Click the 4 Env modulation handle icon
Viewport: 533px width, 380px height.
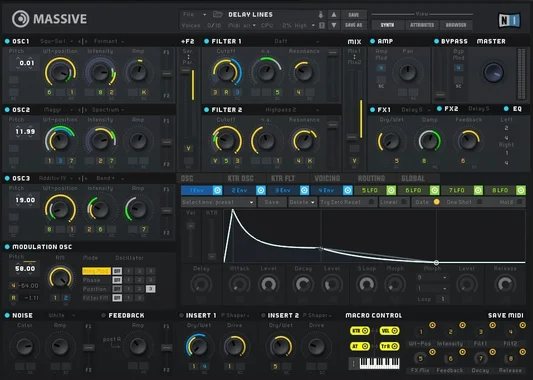click(347, 190)
